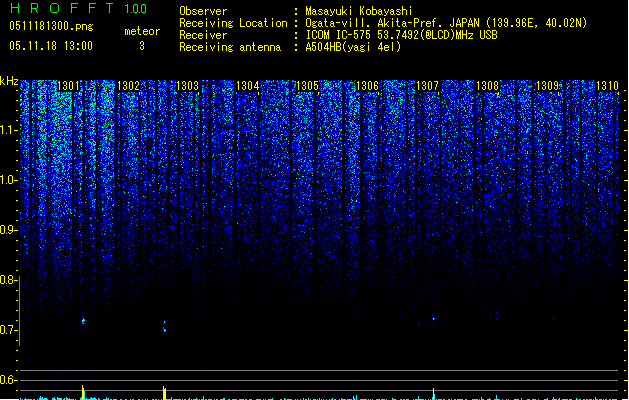Select the filename 0511181300.png

click(51, 27)
